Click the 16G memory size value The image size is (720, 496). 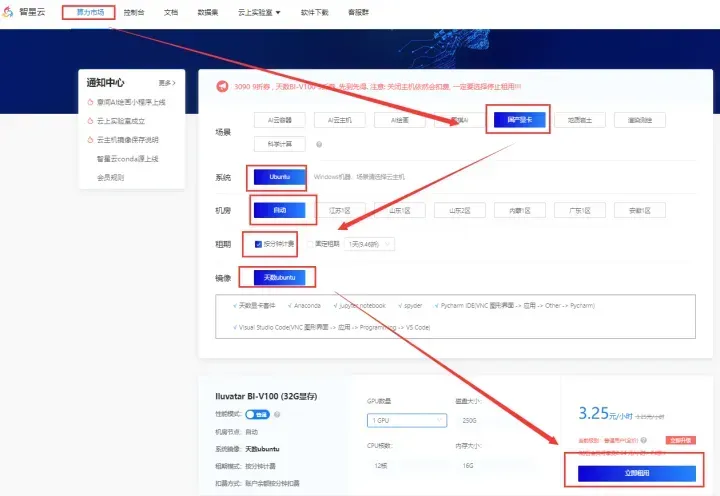pyautogui.click(x=467, y=465)
